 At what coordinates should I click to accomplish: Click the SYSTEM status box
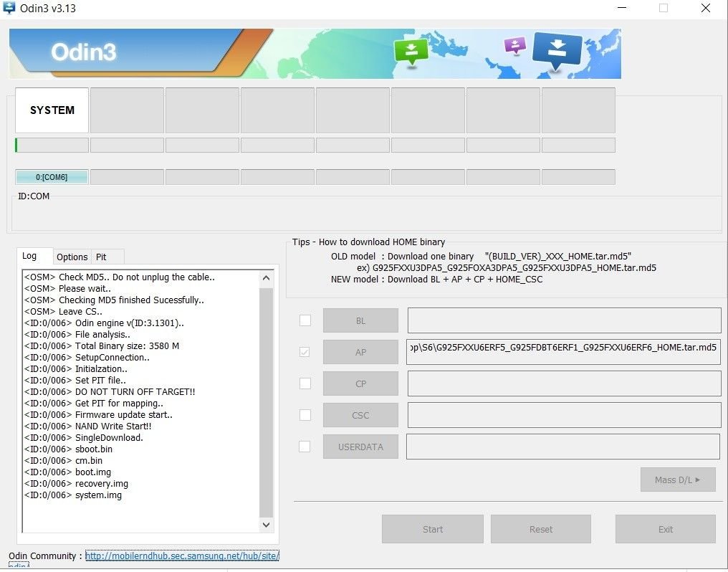[x=52, y=110]
